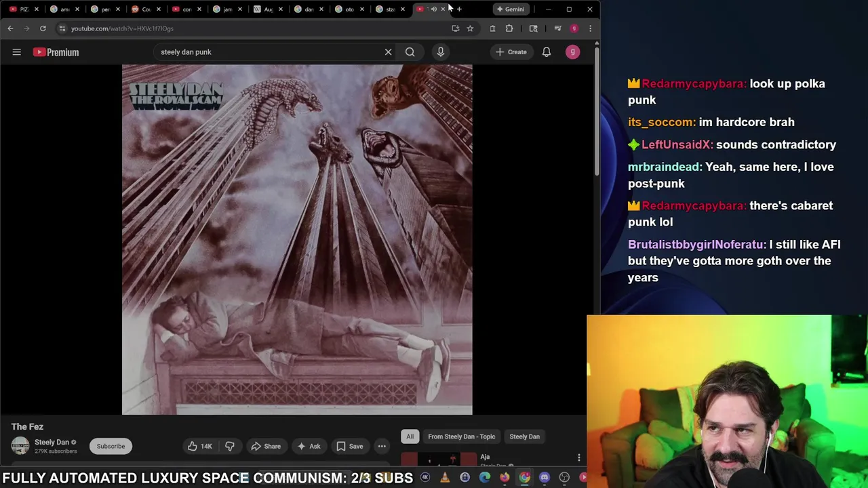Open the Steely Dan channel name link
This screenshot has width=868, height=488.
pyautogui.click(x=52, y=442)
